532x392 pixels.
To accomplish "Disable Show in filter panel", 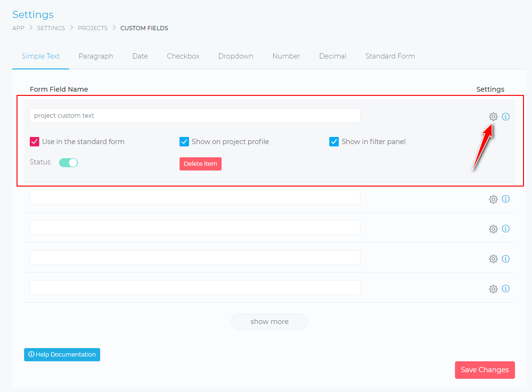I will point(334,141).
